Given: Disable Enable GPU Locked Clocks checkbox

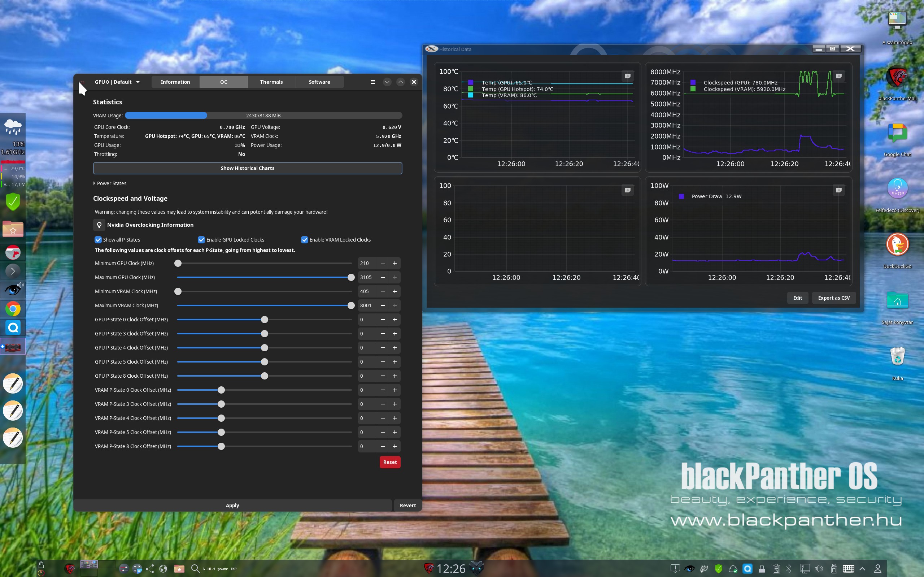Looking at the screenshot, I should (201, 240).
